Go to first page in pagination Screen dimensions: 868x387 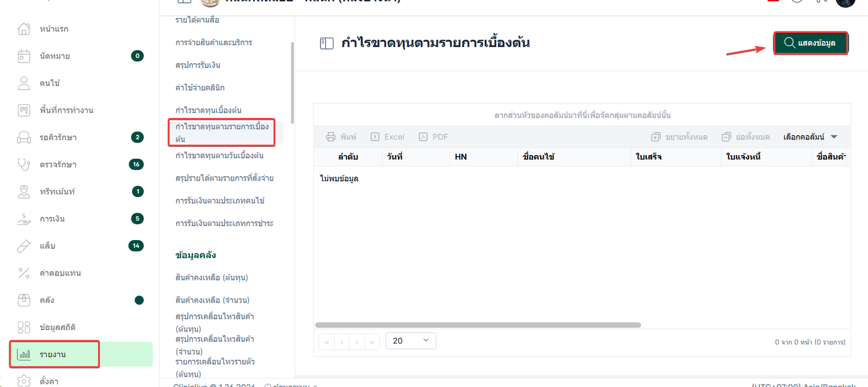327,342
